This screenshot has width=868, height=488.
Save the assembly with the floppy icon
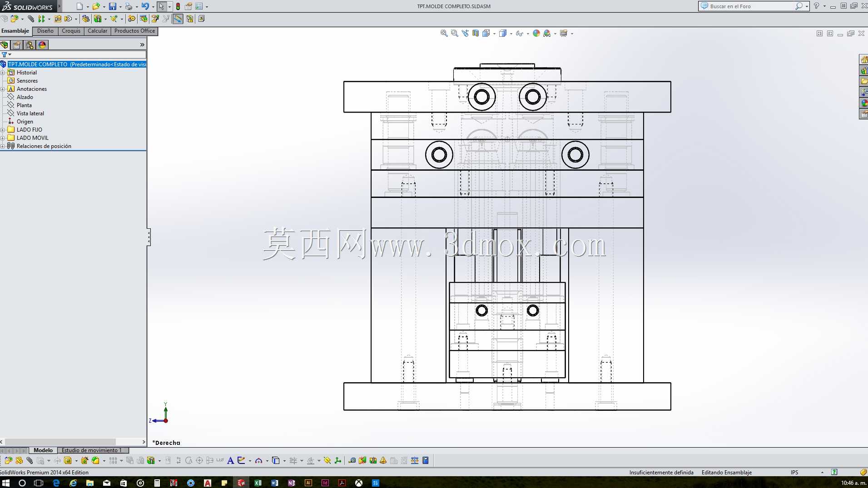112,6
